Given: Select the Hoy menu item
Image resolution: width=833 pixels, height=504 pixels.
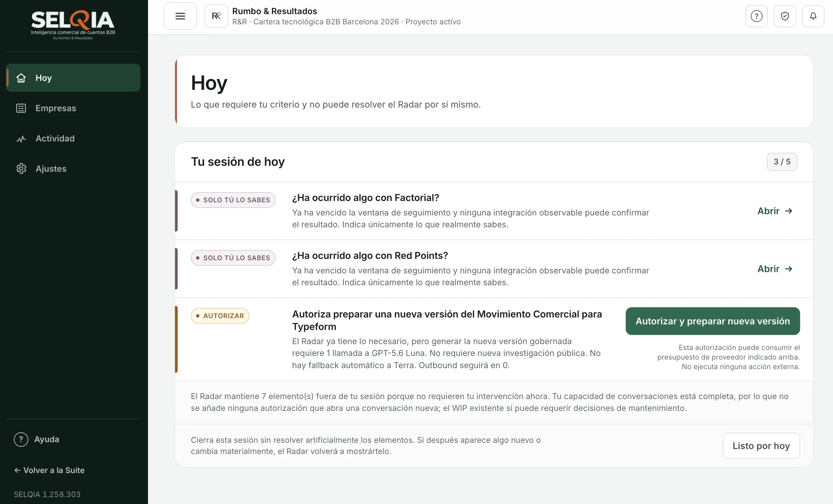Looking at the screenshot, I should coord(73,78).
